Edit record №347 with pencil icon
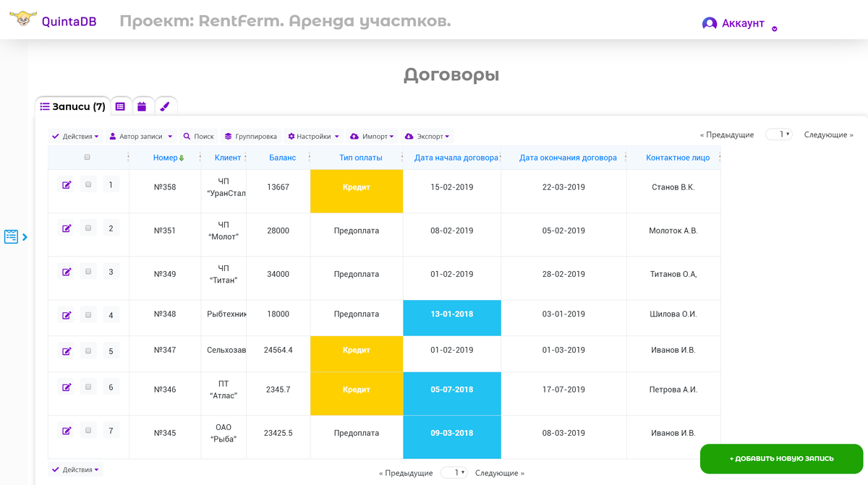 click(67, 351)
